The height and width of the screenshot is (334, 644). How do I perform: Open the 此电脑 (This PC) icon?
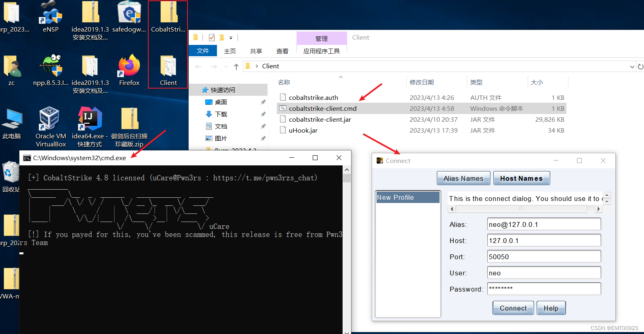tap(12, 124)
